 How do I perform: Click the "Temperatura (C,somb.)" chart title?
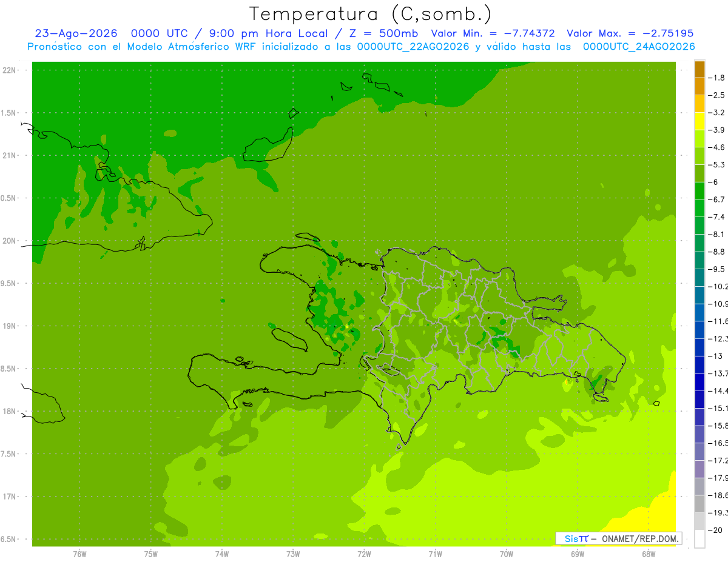[371, 14]
